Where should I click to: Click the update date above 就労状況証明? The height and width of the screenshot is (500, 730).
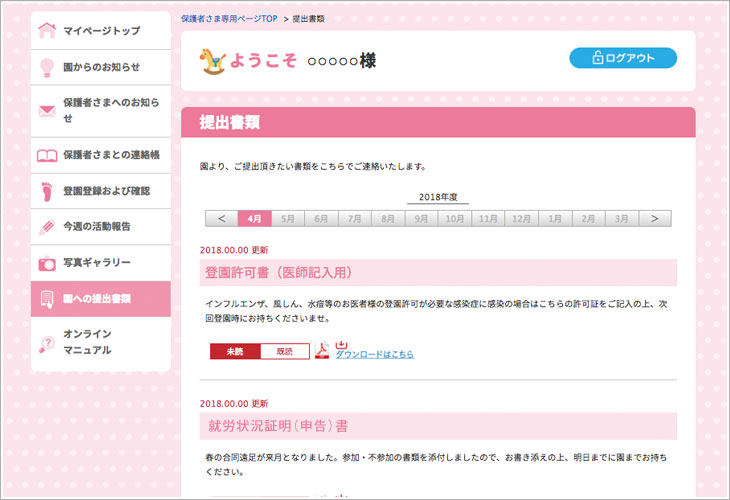[x=234, y=404]
